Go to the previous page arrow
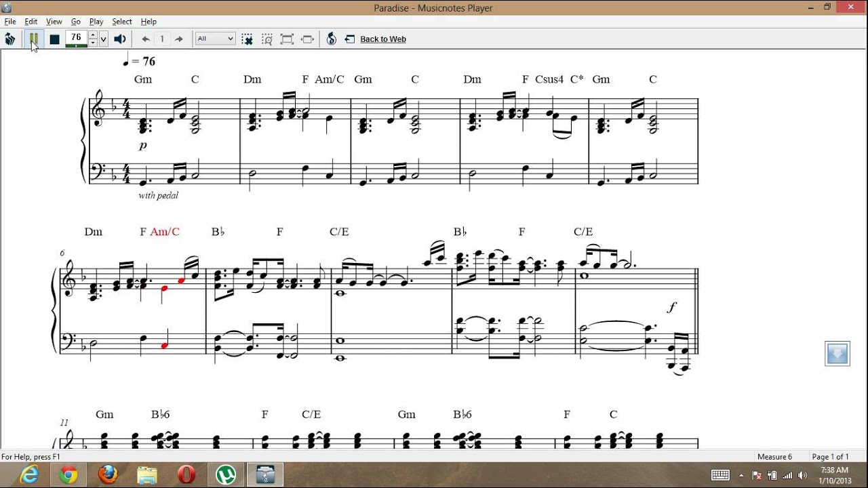This screenshot has height=488, width=868. tap(145, 39)
